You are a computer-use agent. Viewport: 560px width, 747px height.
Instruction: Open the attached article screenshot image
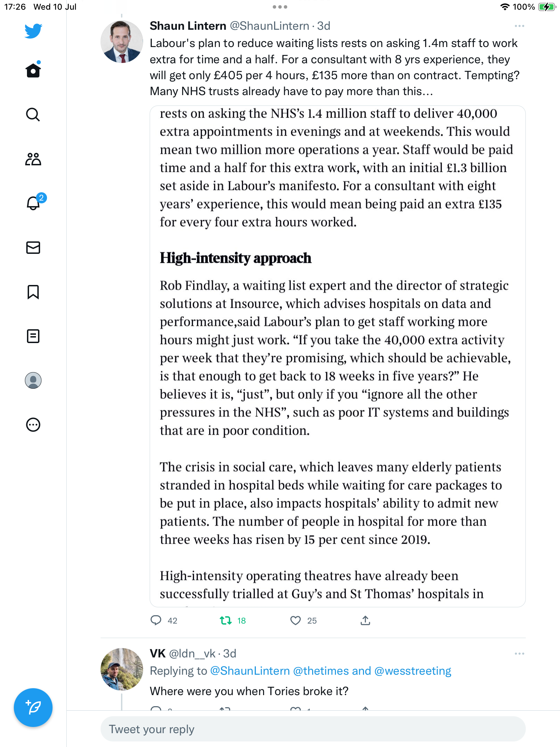coord(337,356)
